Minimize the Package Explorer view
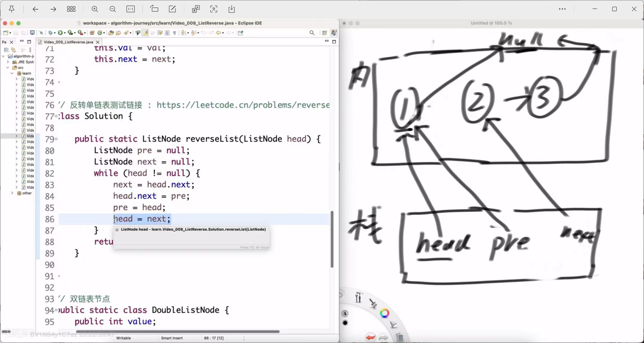Screen dimensions: 644x343 (x=21, y=41)
